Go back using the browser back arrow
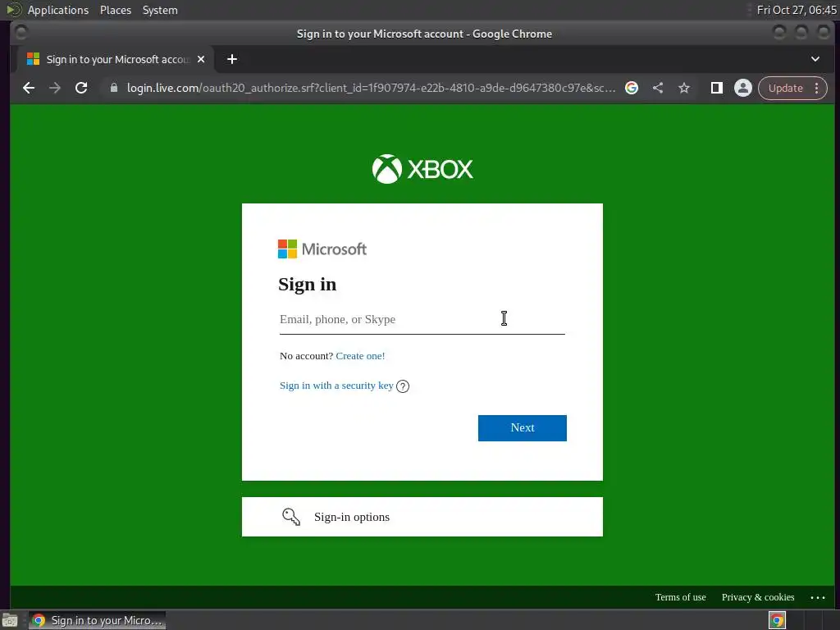 pos(29,88)
